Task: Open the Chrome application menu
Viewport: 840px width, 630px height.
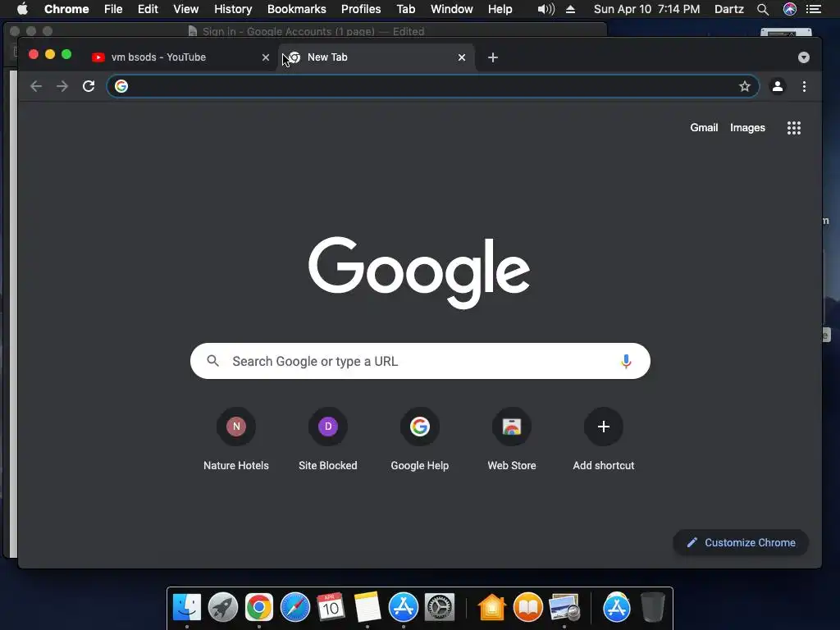Action: (66, 9)
